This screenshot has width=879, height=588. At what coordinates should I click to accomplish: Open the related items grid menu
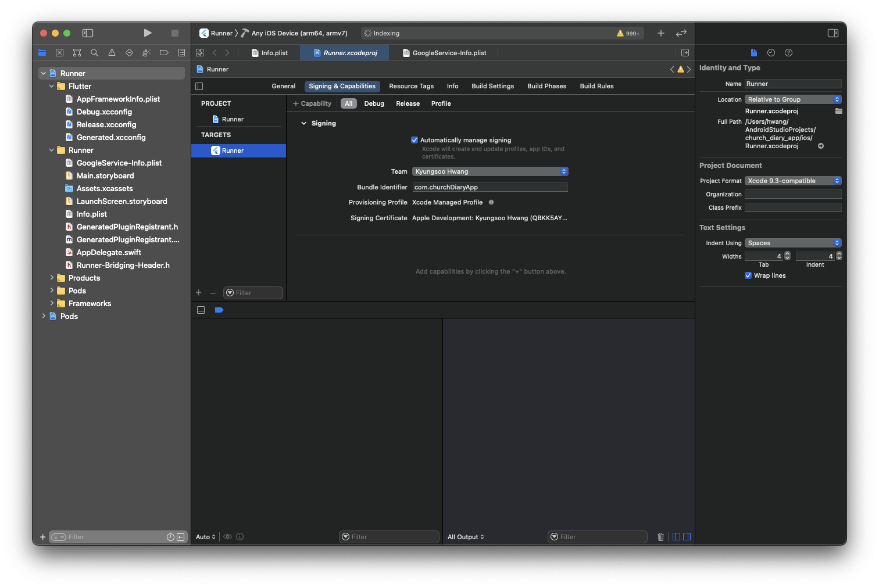[199, 52]
